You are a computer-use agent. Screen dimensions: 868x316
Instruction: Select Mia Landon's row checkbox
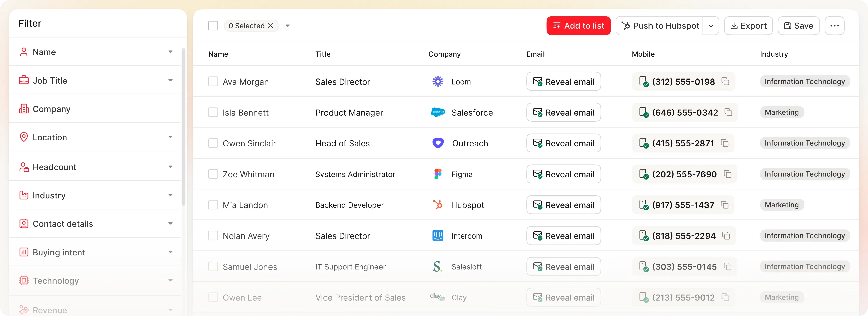pos(213,205)
